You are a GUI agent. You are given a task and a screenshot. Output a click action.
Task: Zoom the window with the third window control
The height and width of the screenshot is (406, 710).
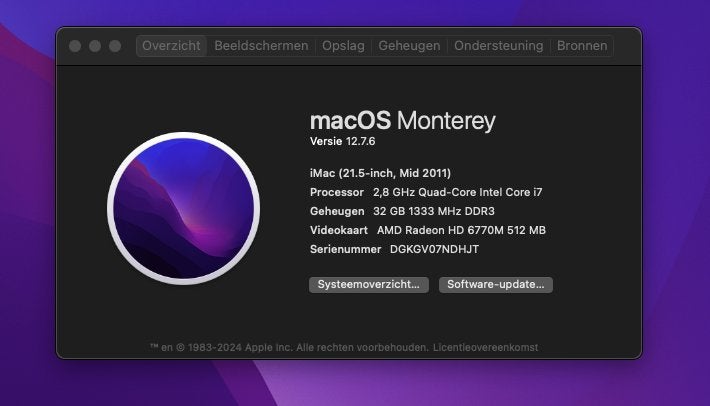pos(115,46)
